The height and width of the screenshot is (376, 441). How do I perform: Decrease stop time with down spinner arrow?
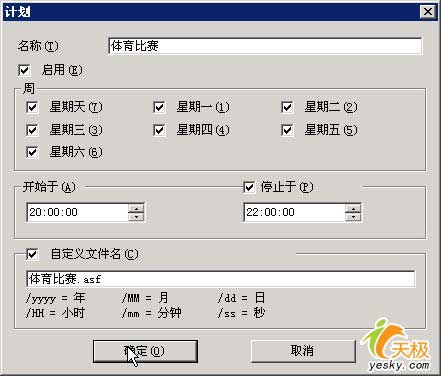tap(353, 217)
